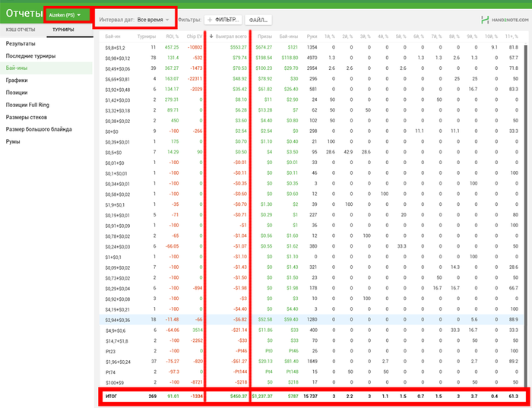This screenshot has width=532, height=408.
Task: Sort by the 'Бай-ин' column header
Action: pos(112,36)
